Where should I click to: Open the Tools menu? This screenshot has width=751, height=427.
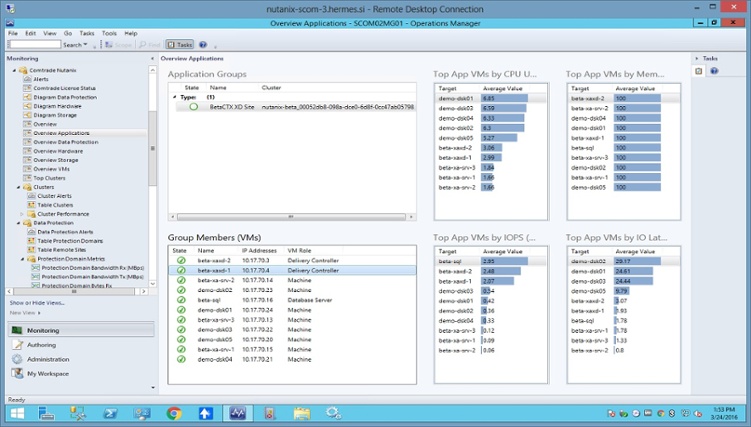click(109, 34)
